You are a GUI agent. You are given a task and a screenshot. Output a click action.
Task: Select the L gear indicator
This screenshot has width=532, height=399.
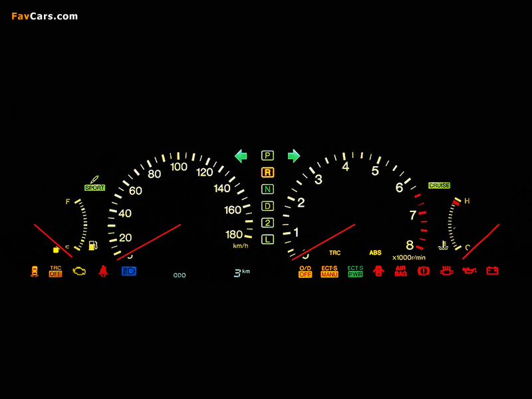pyautogui.click(x=267, y=239)
